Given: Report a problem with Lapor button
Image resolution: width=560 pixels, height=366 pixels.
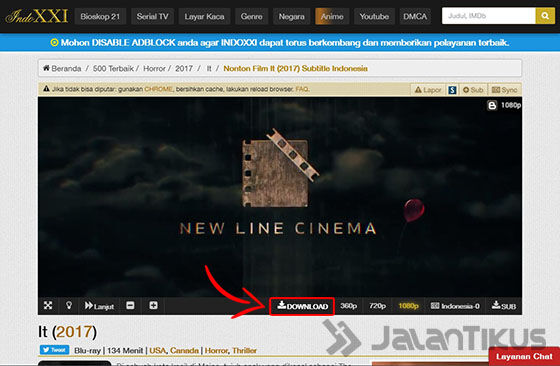Looking at the screenshot, I should point(428,90).
